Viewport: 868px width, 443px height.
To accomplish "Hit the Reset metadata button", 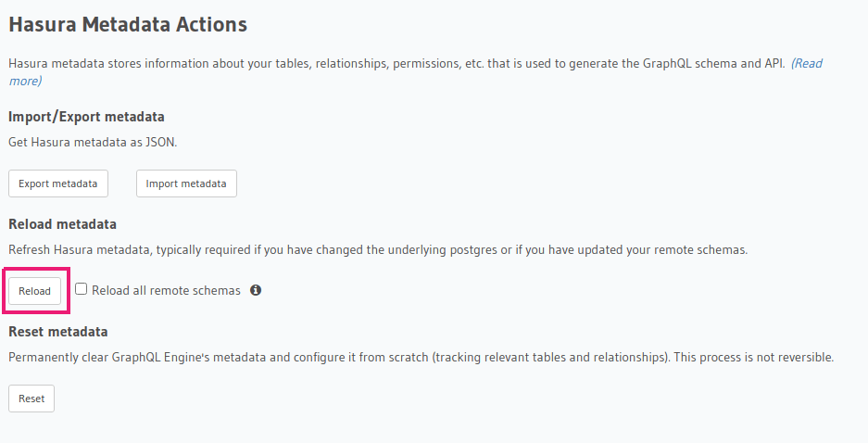I will point(31,399).
